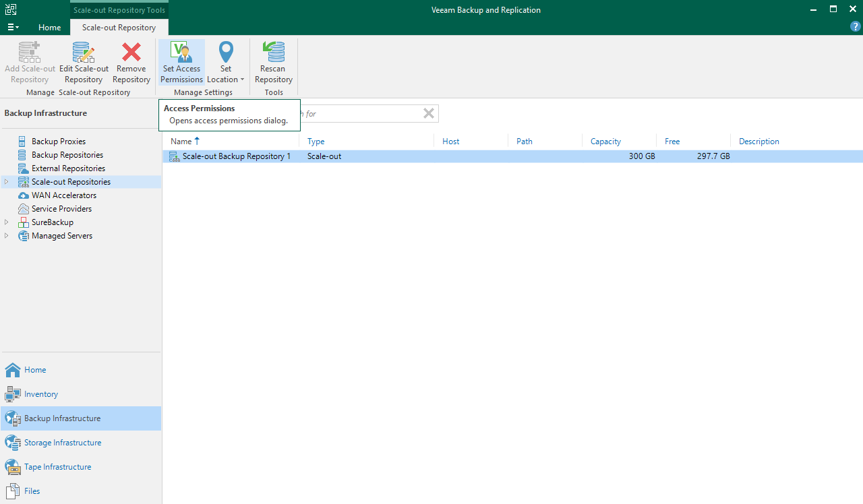Open the Help question mark icon
Screen dimensions: 863x504
point(855,27)
